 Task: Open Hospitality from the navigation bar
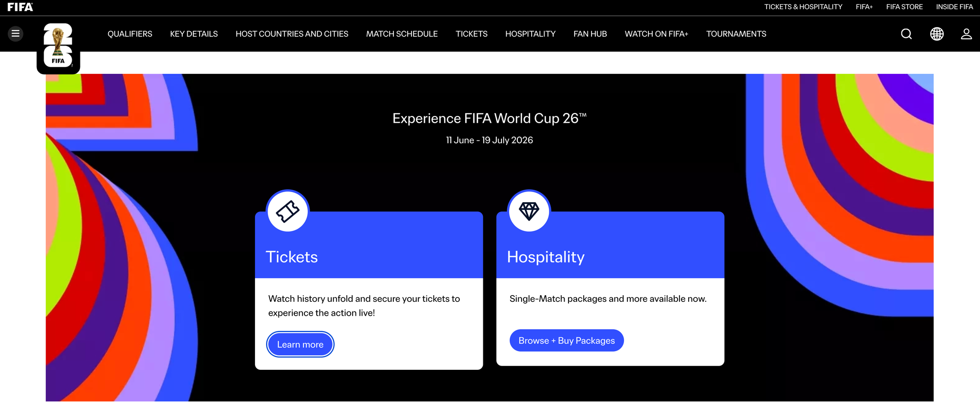click(x=530, y=34)
